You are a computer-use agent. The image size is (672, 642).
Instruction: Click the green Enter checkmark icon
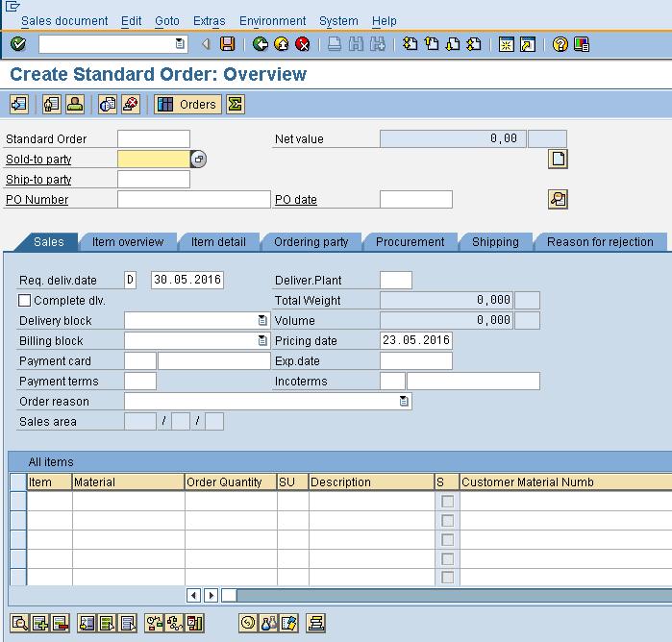click(x=18, y=43)
